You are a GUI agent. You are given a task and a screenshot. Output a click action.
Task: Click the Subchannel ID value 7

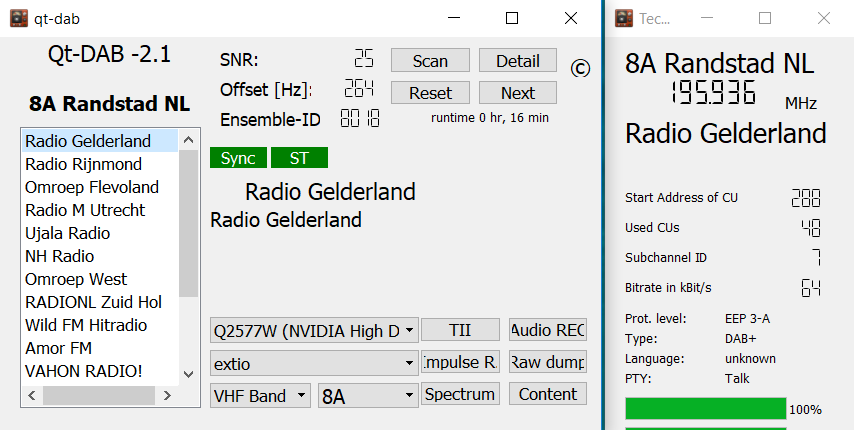816,257
